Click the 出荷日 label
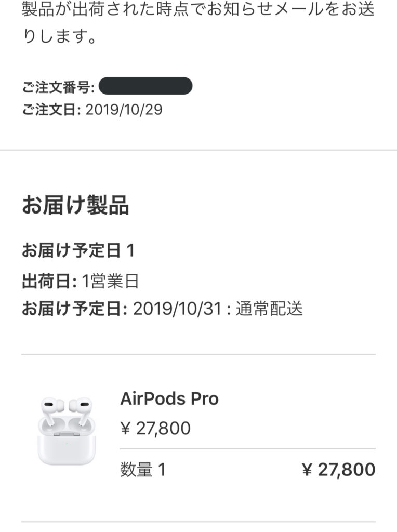The image size is (397, 532). (49, 281)
